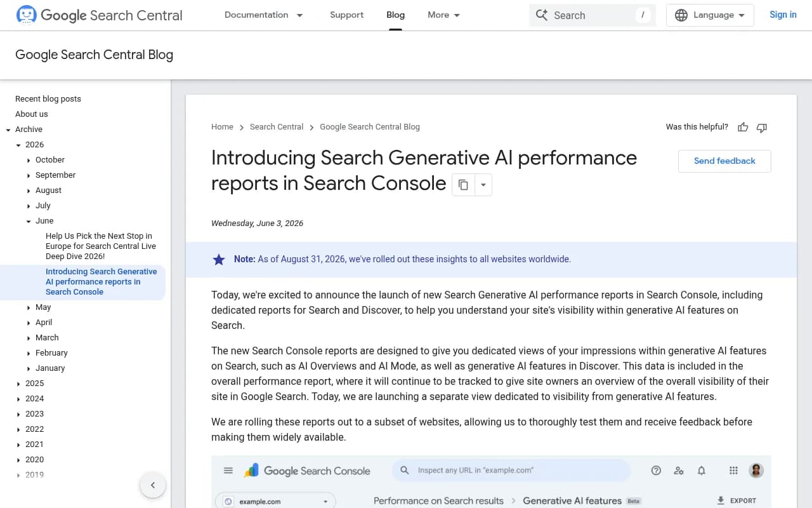Collapse the June archive month
Screen dimensions: 812x508
point(29,221)
